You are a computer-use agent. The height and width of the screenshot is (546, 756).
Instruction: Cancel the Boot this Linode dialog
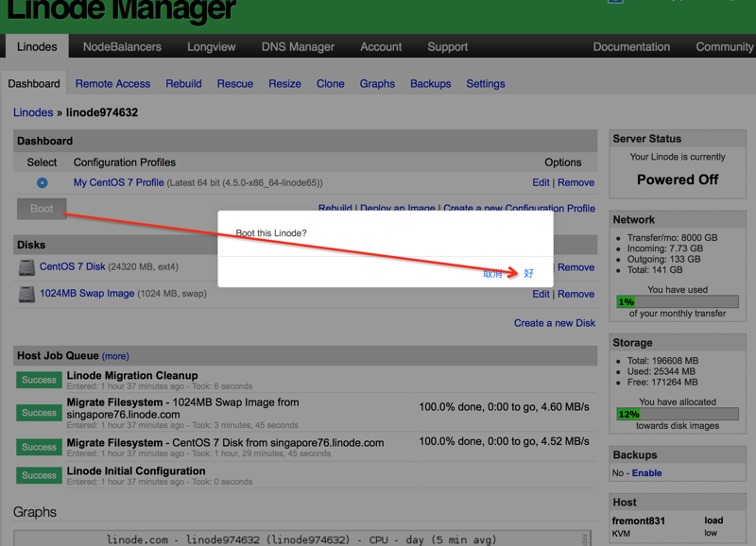[x=492, y=273]
